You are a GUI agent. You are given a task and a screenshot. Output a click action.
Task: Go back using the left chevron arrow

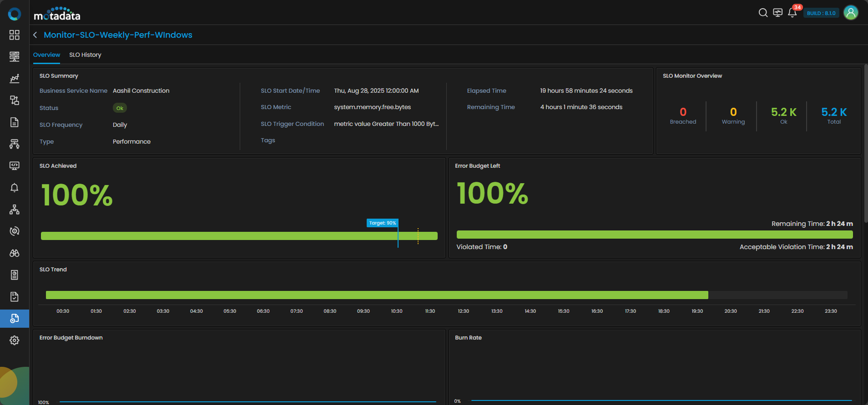click(35, 35)
